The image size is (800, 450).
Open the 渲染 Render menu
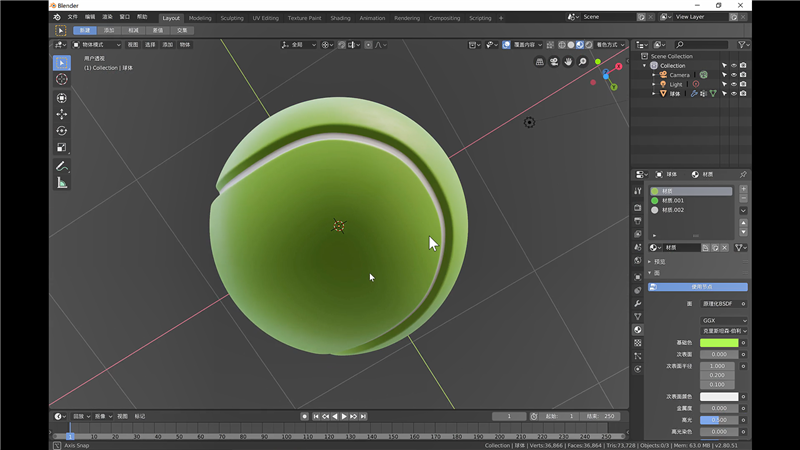click(107, 17)
